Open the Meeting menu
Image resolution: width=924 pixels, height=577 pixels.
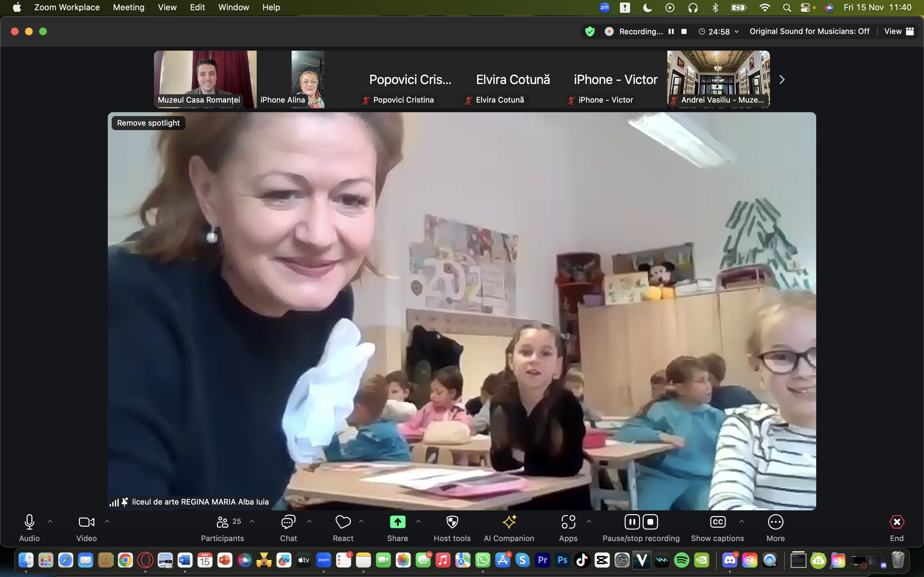pyautogui.click(x=129, y=7)
